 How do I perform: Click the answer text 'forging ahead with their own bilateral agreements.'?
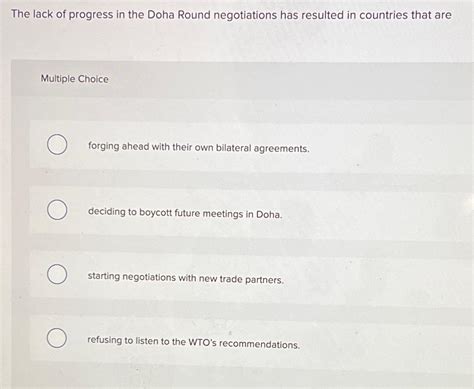tap(199, 147)
